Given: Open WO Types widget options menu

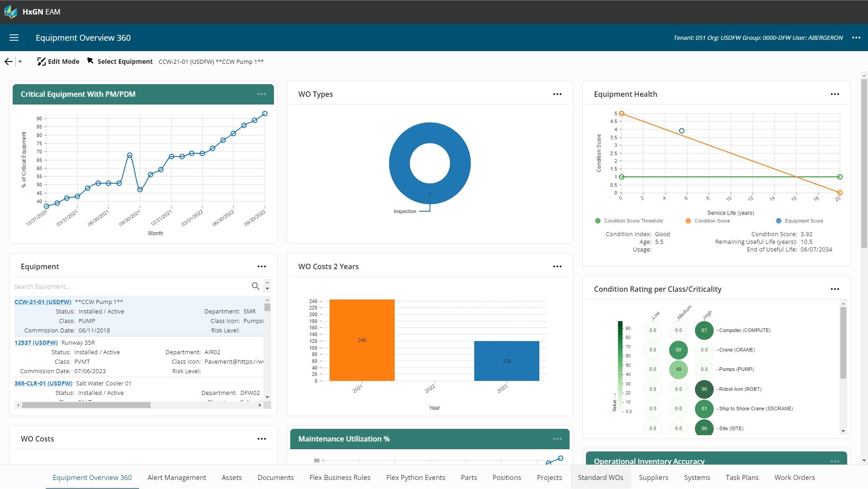Looking at the screenshot, I should click(557, 94).
